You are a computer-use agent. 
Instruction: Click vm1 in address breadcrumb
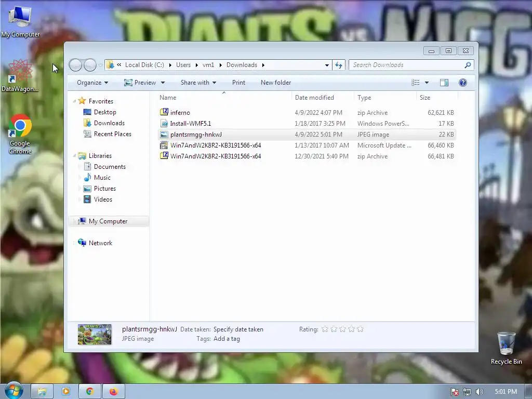[x=208, y=65]
